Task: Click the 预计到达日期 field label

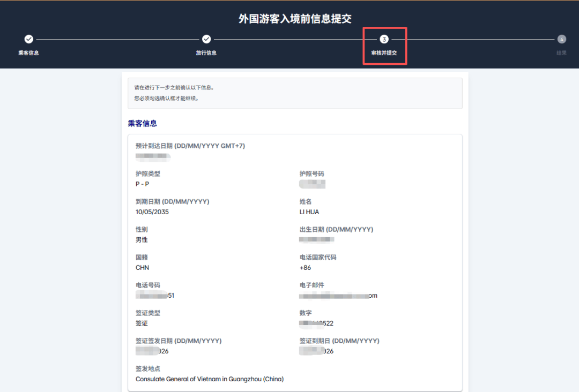Action: [190, 146]
